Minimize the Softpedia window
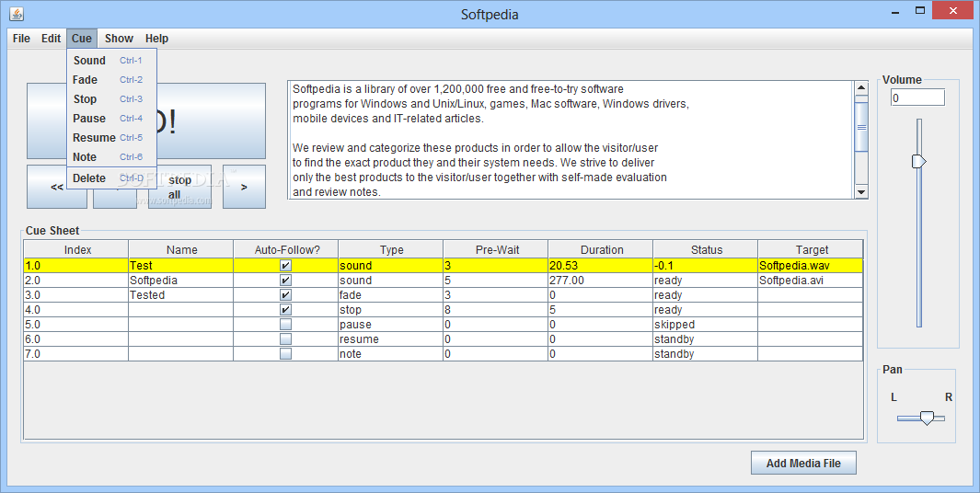This screenshot has width=980, height=493. 895,11
